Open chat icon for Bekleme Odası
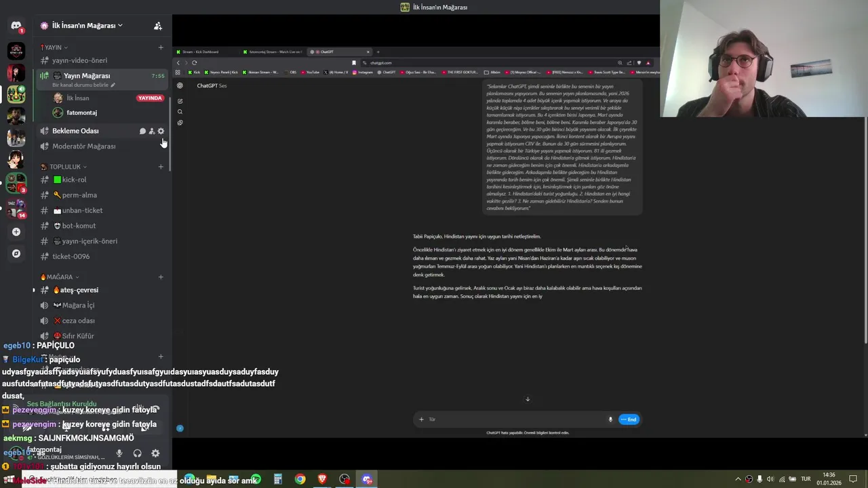This screenshot has height=488, width=868. (142, 131)
